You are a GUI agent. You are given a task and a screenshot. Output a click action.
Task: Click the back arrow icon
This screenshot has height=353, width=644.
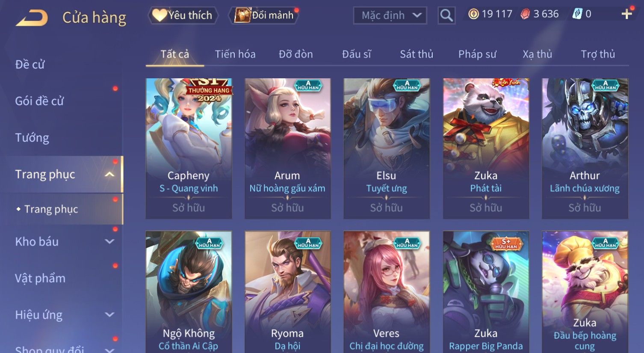[32, 18]
